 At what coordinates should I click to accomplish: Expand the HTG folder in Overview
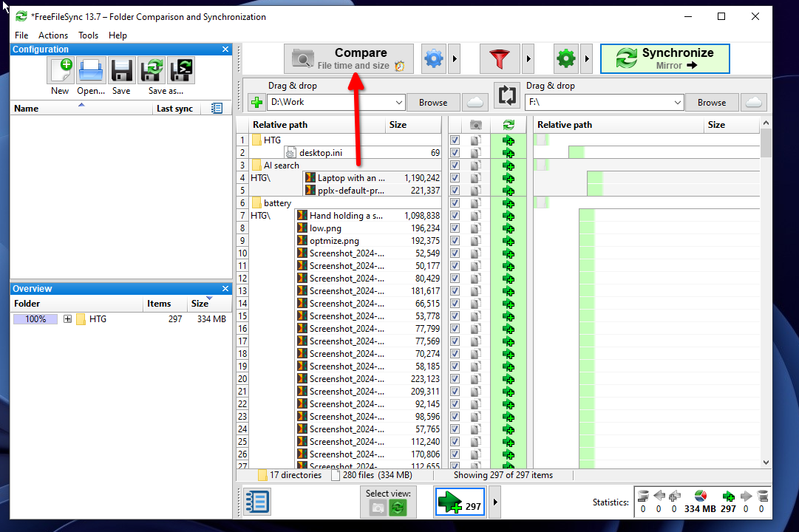click(67, 319)
